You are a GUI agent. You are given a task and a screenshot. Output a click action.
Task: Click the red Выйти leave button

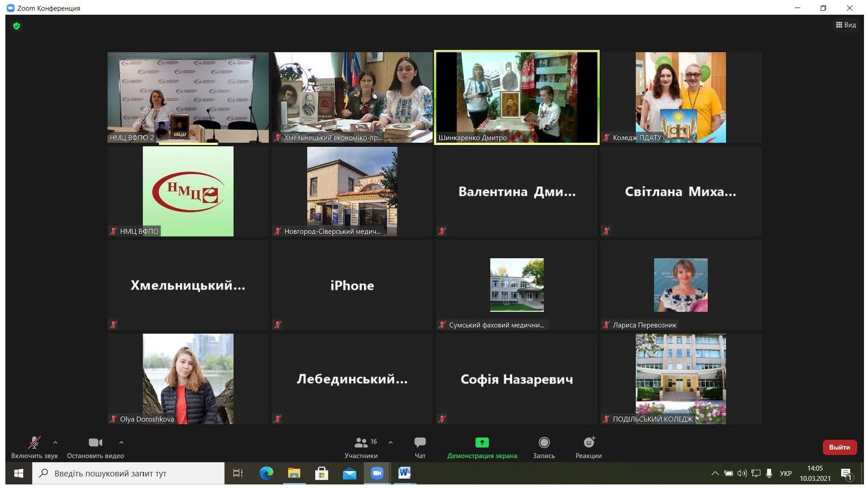click(x=839, y=447)
